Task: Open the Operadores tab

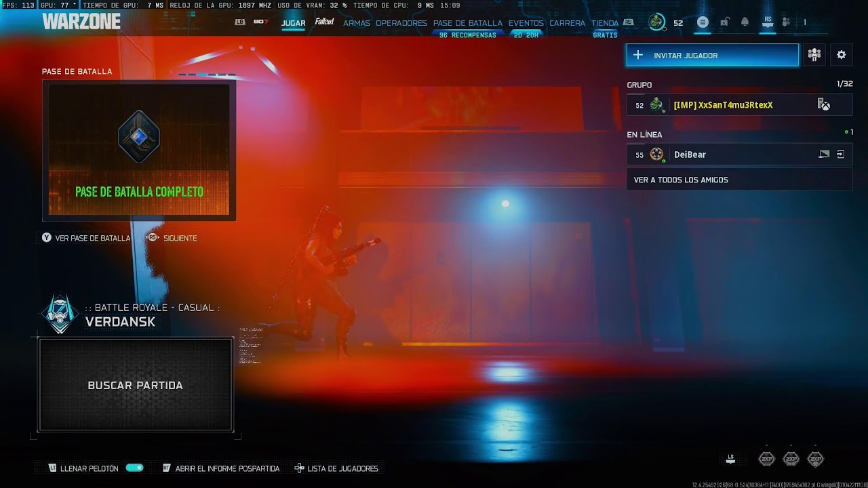Action: click(401, 23)
